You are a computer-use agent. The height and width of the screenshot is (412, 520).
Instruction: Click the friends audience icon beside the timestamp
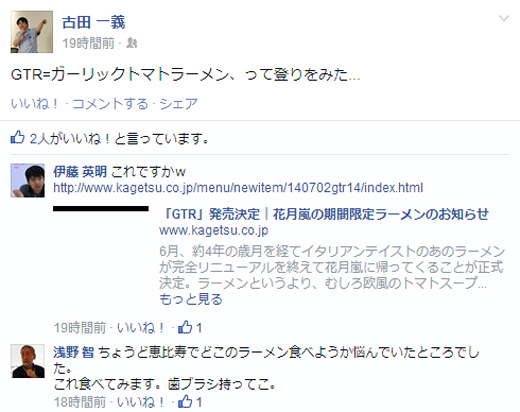tap(132, 43)
